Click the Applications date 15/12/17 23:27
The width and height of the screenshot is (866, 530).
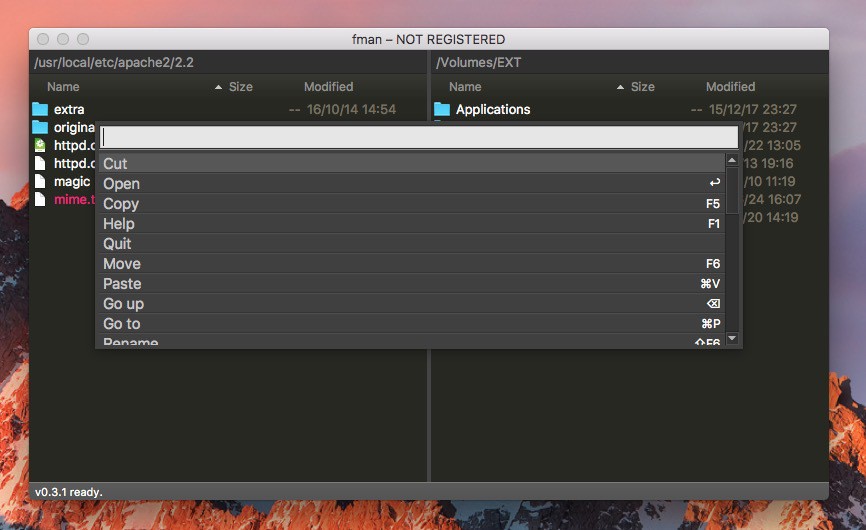[753, 109]
